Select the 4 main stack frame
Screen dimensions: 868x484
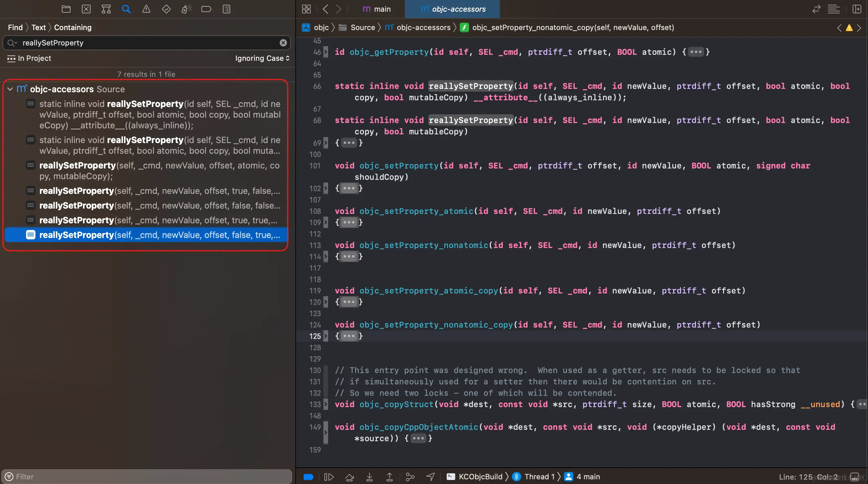pos(582,477)
